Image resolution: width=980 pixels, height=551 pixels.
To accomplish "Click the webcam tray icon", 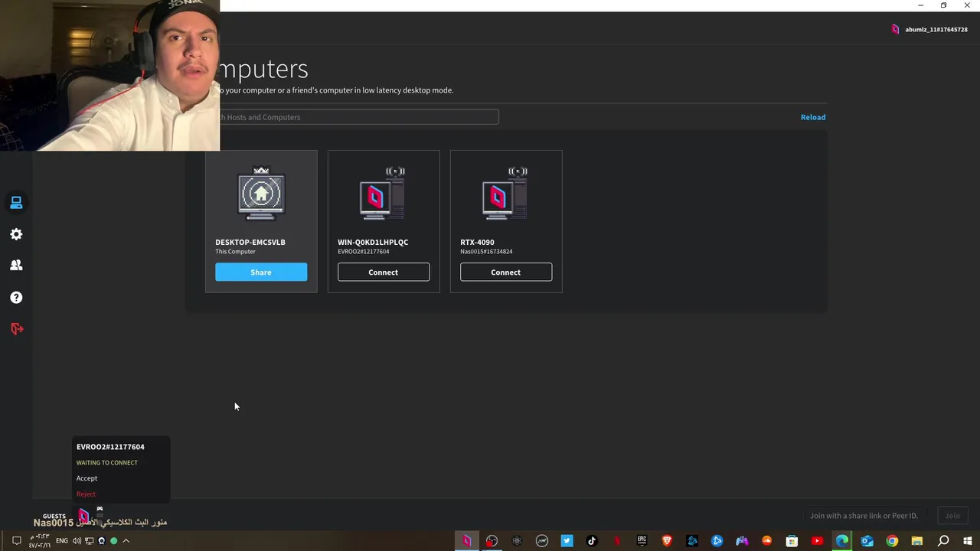I will pos(101,541).
